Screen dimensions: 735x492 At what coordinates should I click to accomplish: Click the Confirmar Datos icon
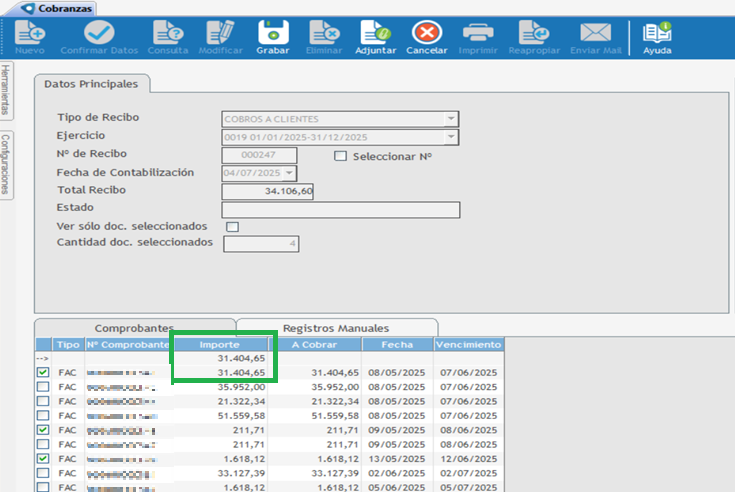(x=99, y=34)
